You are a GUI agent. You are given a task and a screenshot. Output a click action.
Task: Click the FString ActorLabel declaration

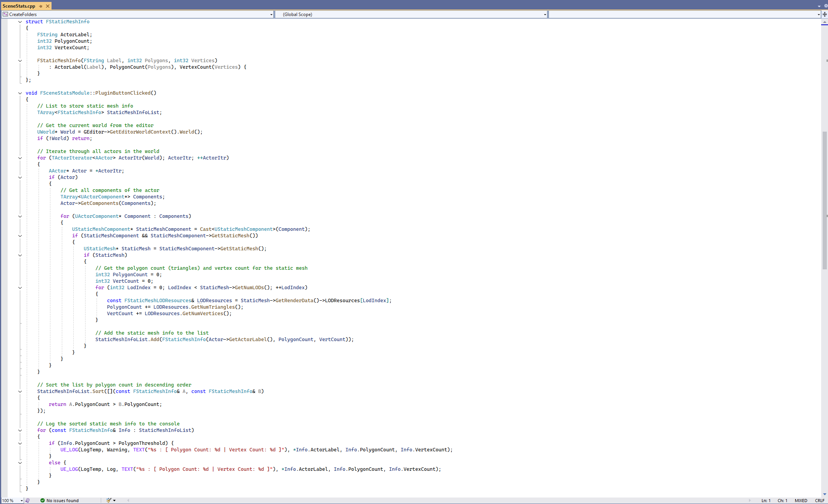point(65,35)
